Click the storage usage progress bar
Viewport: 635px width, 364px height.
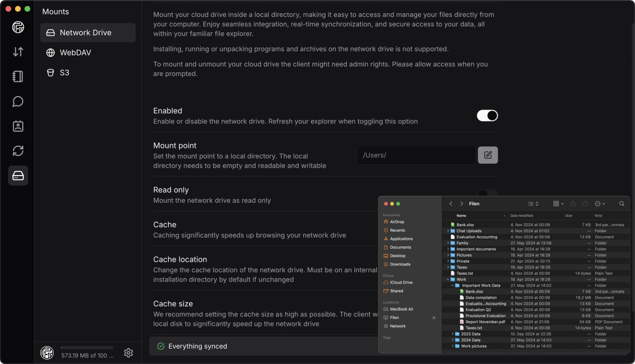(x=87, y=347)
